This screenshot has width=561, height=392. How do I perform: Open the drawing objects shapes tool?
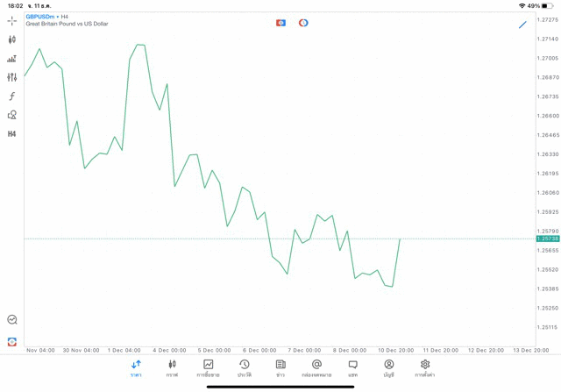tap(11, 115)
